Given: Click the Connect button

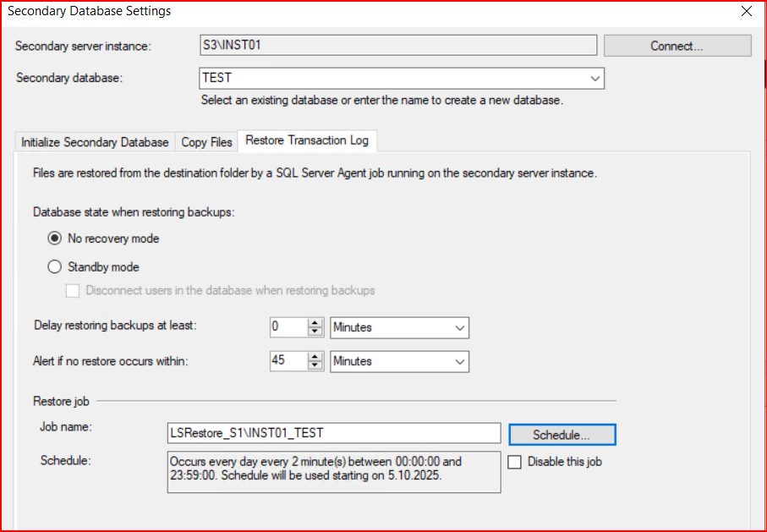Looking at the screenshot, I should (x=677, y=46).
